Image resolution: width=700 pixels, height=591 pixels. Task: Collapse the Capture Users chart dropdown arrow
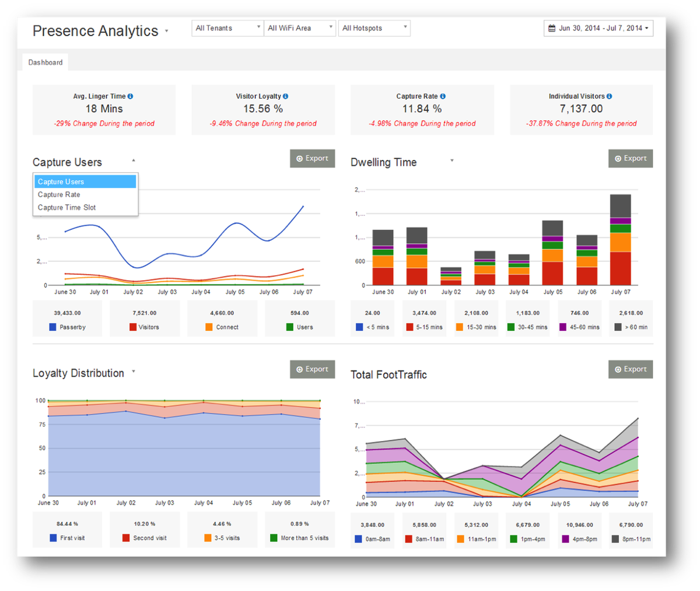[x=134, y=160]
